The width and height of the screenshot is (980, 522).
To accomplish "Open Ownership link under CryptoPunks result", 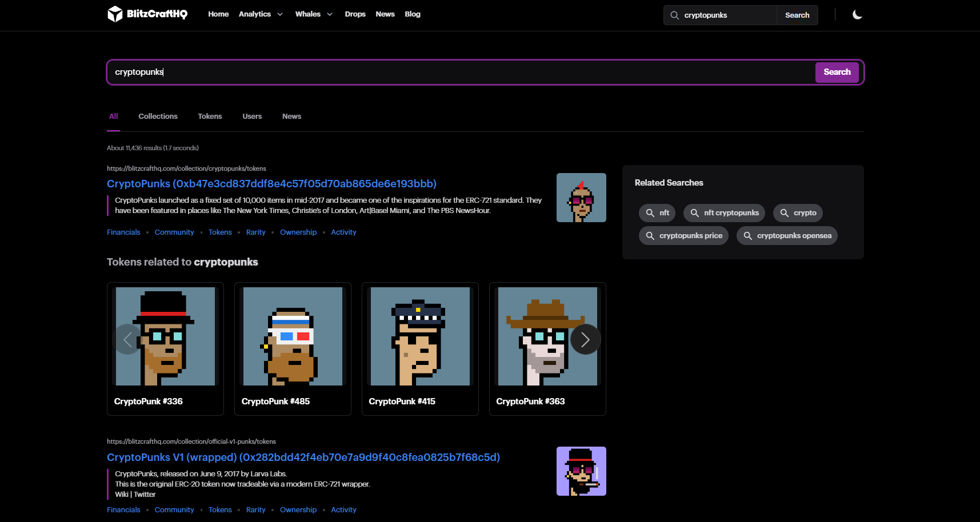I will coord(298,232).
